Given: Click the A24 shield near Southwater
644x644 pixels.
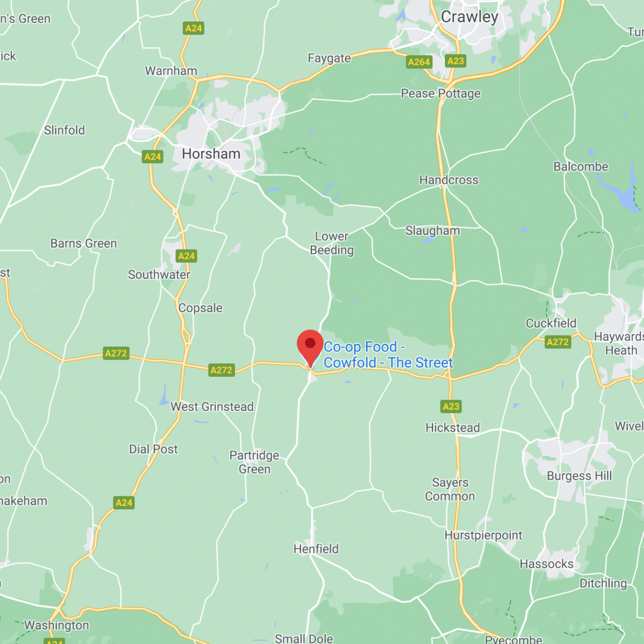Looking at the screenshot, I should coord(186,256).
